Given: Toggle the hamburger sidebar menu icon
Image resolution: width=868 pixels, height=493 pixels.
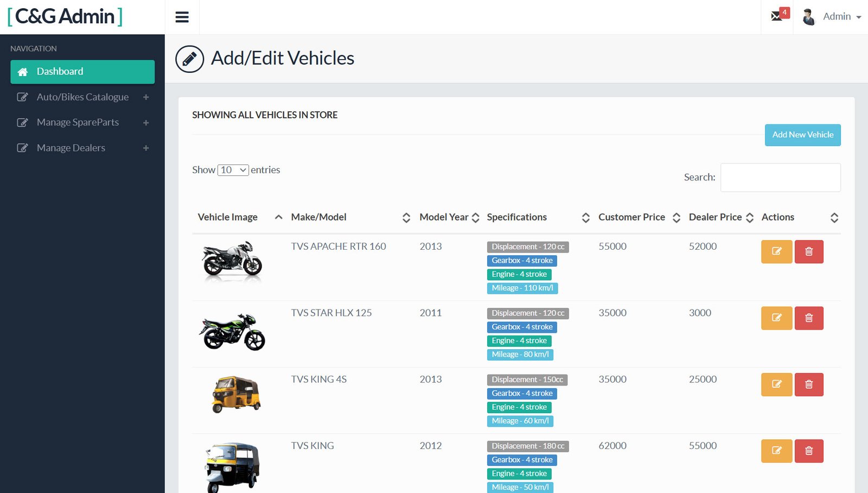Looking at the screenshot, I should point(182,17).
